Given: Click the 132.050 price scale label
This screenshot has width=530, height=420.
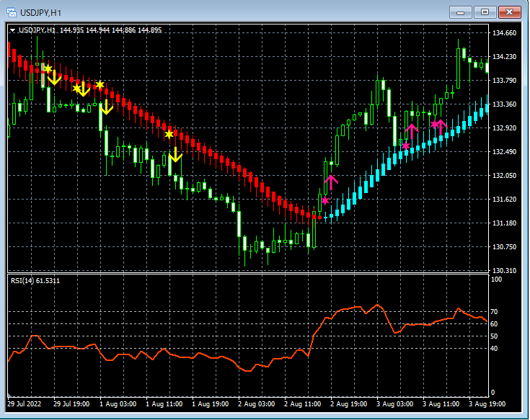Looking at the screenshot, I should [x=504, y=176].
